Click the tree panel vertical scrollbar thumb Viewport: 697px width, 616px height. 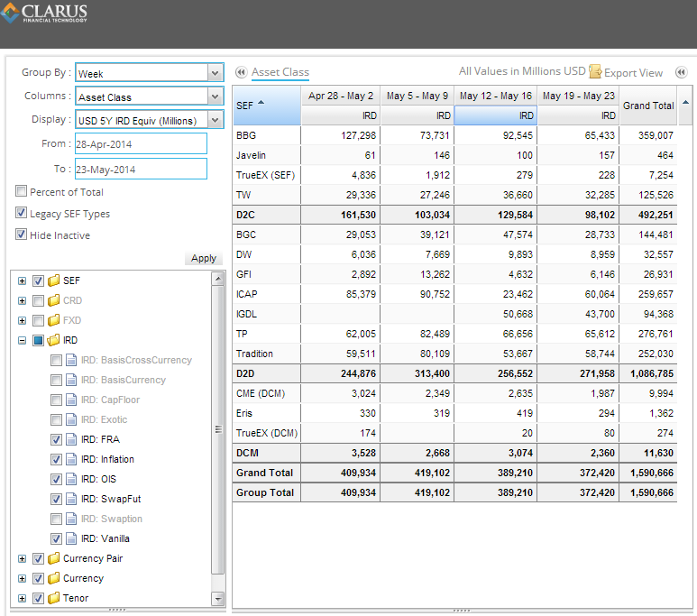click(218, 429)
